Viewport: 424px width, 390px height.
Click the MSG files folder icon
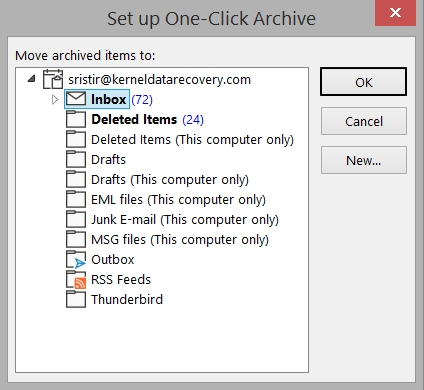click(x=76, y=239)
